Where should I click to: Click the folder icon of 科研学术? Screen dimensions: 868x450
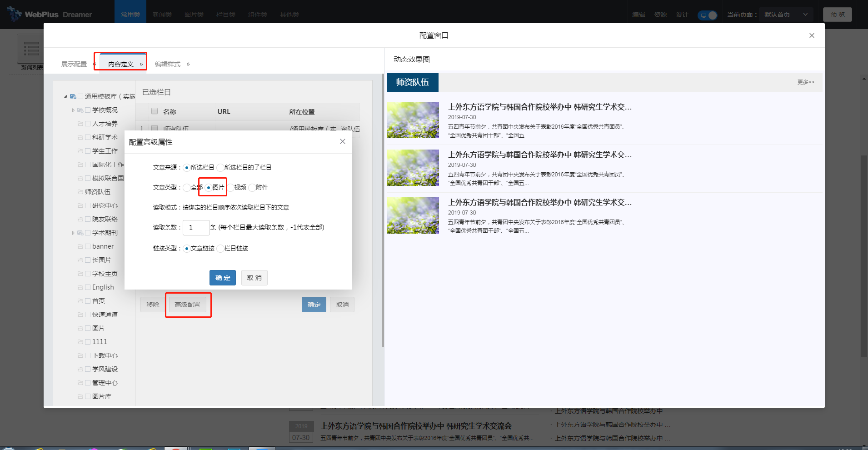[80, 137]
